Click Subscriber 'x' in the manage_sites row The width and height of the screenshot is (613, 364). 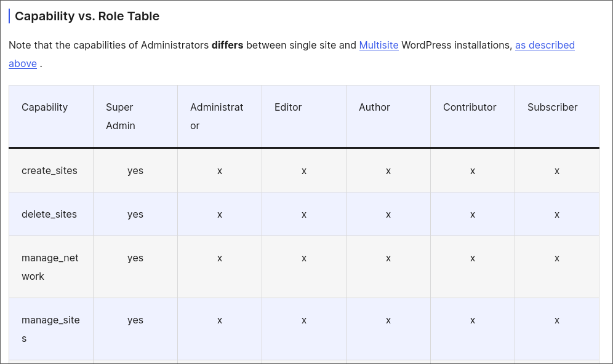pos(556,320)
